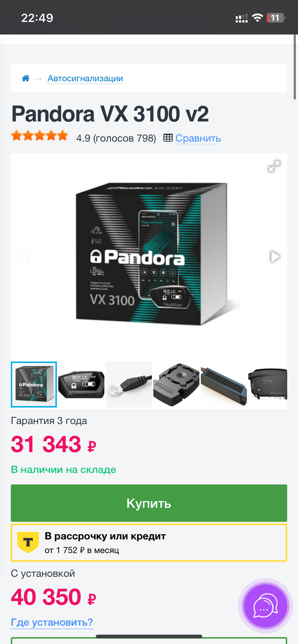Image resolution: width=298 pixels, height=644 pixels.
Task: Open the Автосигнализации breadcrumb link
Action: (x=85, y=78)
